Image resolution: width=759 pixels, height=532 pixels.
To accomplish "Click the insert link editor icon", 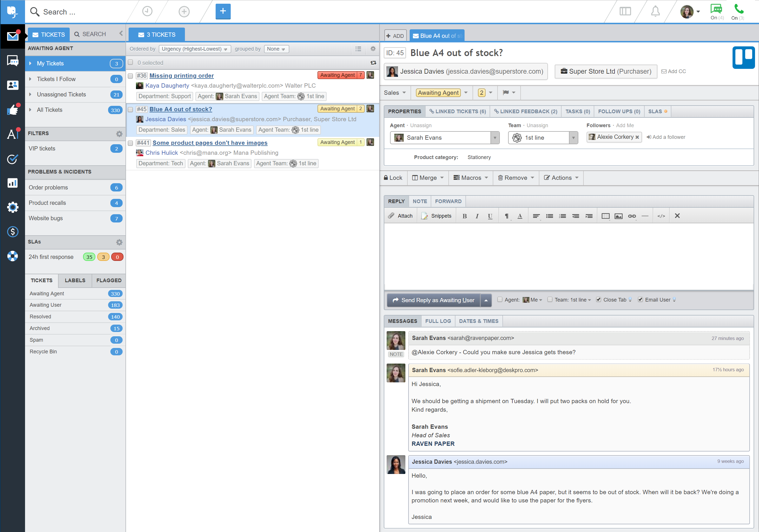I will click(x=631, y=216).
